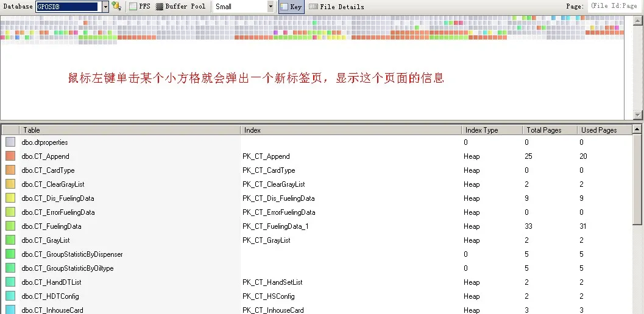Screen dimensions: 644x314
Task: Select the dbo.CT_GroupStatisticByOiltype table name
Action: tap(68, 268)
